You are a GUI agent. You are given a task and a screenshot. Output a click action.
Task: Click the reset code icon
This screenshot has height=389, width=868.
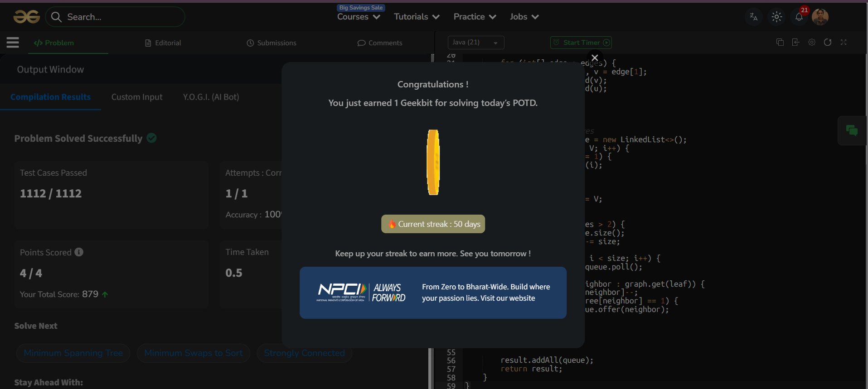[x=828, y=42]
